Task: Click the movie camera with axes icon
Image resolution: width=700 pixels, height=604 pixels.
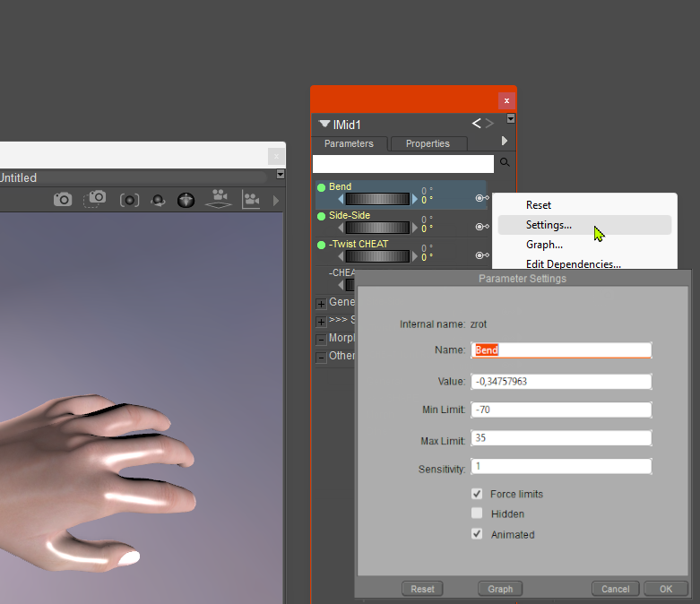Action: (251, 199)
